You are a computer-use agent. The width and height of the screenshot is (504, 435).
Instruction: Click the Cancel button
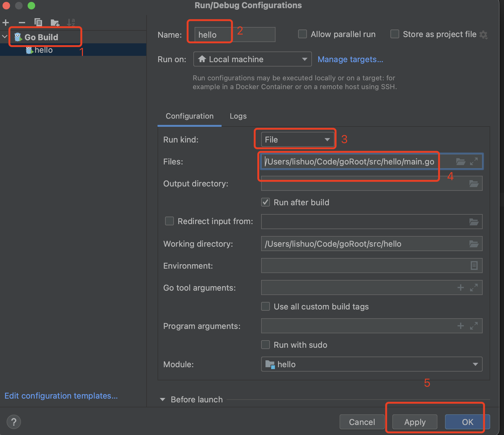pyautogui.click(x=362, y=422)
